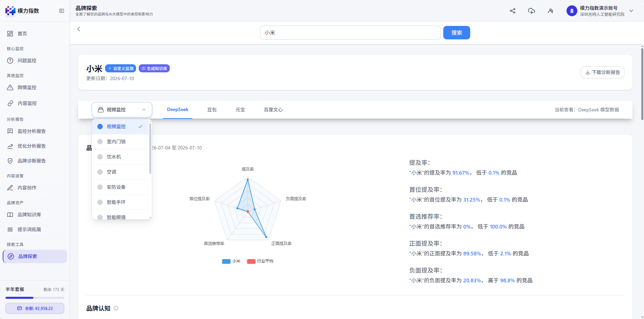The image size is (644, 319).
Task: Expand the account menu chevron
Action: 631,11
